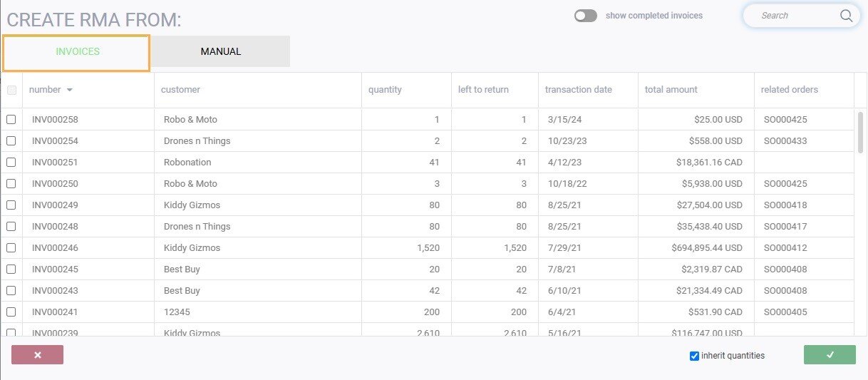Click Best Buy in the INV000245 row
Image resolution: width=868 pixels, height=380 pixels.
(x=182, y=269)
